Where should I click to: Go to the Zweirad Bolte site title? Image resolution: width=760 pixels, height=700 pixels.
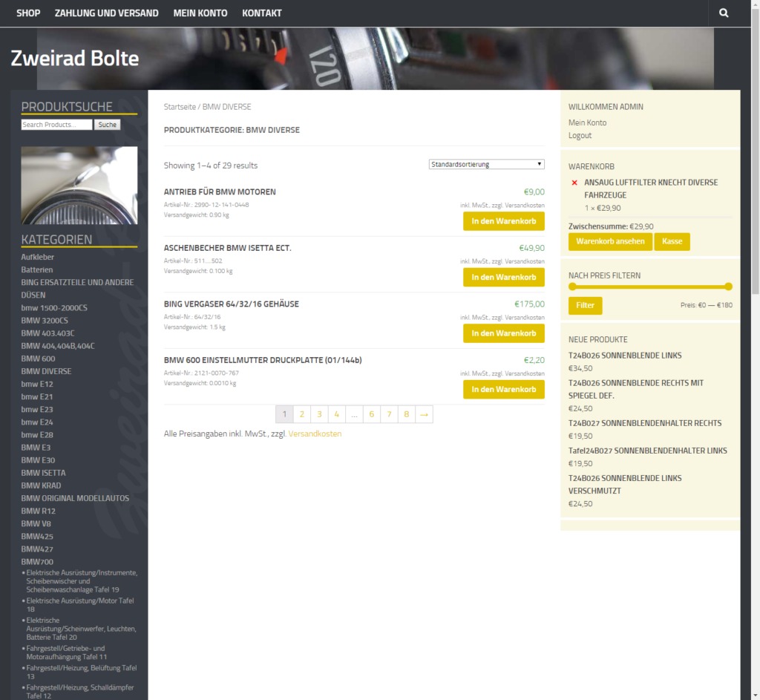pos(75,58)
